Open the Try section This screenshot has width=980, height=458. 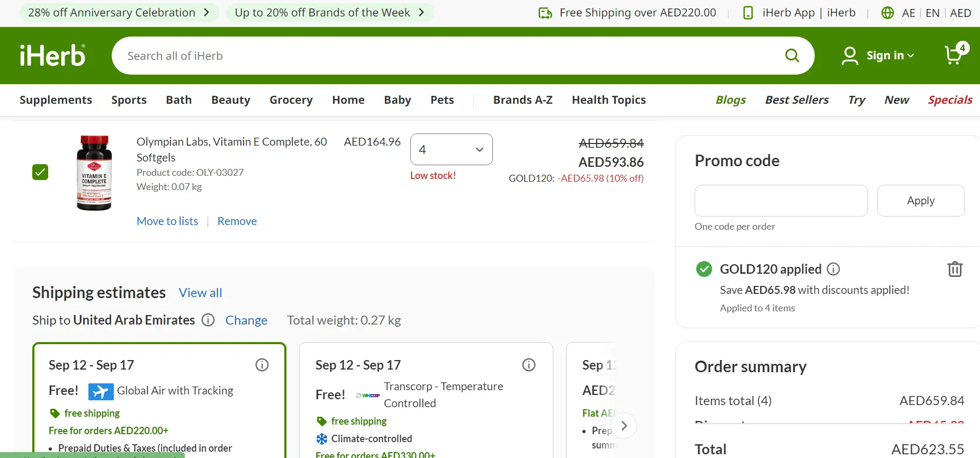pyautogui.click(x=857, y=100)
